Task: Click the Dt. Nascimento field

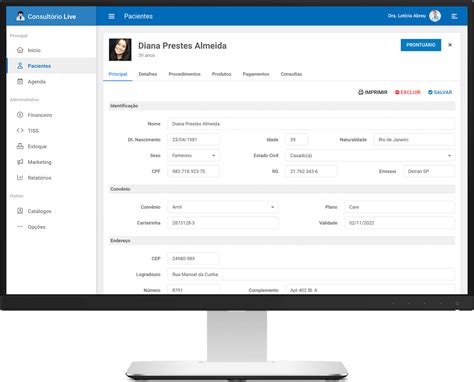Action: point(193,140)
